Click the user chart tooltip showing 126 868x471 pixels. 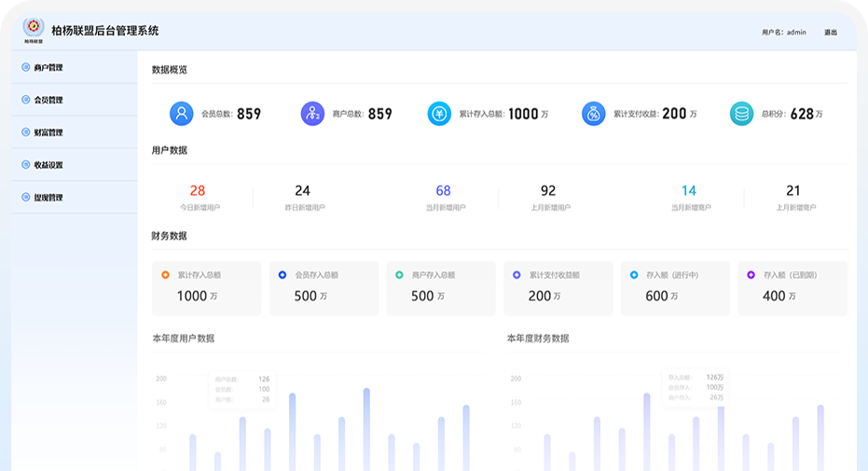[241, 390]
